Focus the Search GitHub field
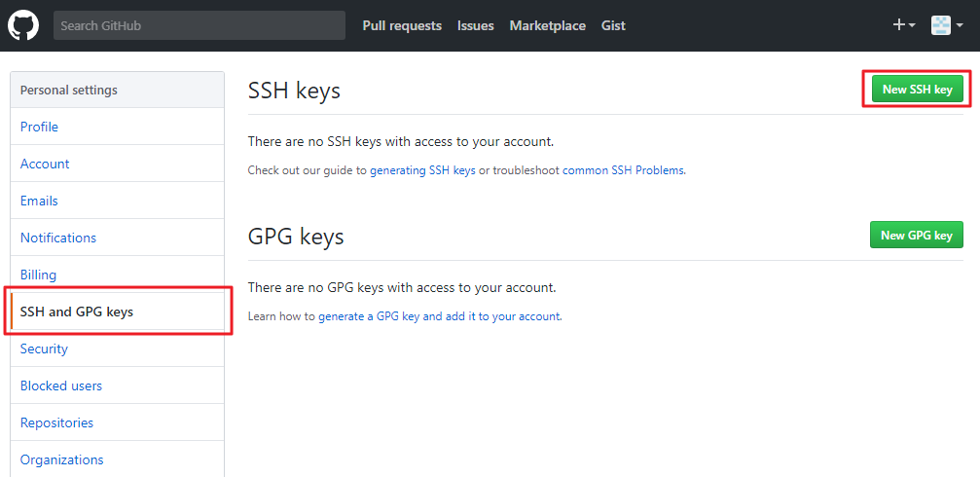 [200, 25]
